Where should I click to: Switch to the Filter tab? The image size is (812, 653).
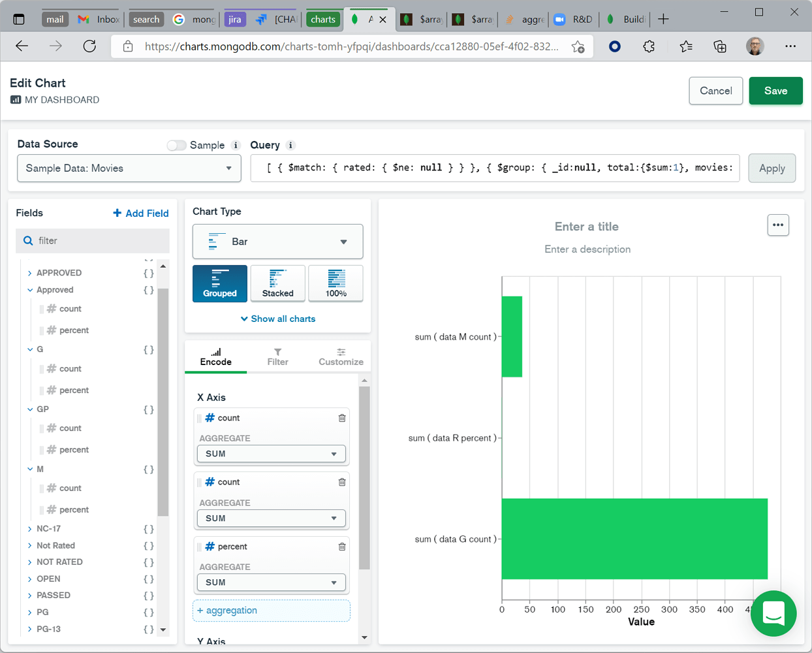pyautogui.click(x=277, y=356)
